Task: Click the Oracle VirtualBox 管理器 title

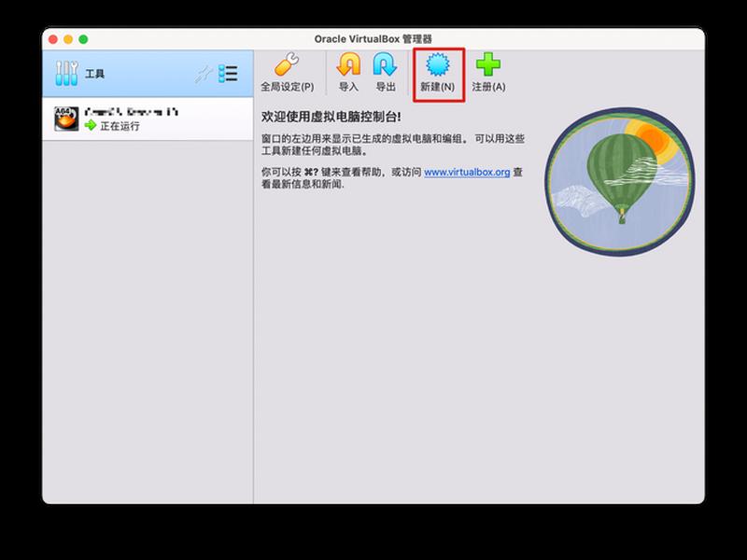Action: click(x=373, y=39)
